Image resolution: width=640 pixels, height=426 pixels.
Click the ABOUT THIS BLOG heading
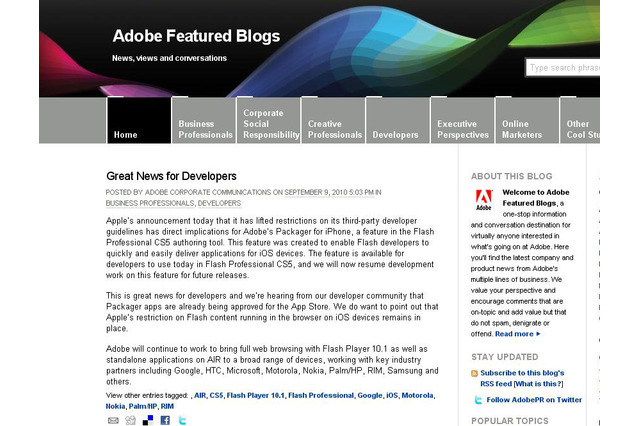point(511,176)
